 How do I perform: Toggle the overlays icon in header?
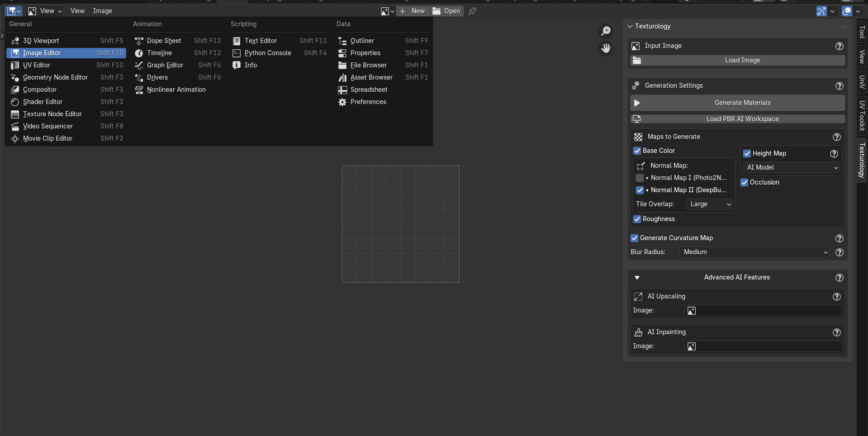point(847,11)
